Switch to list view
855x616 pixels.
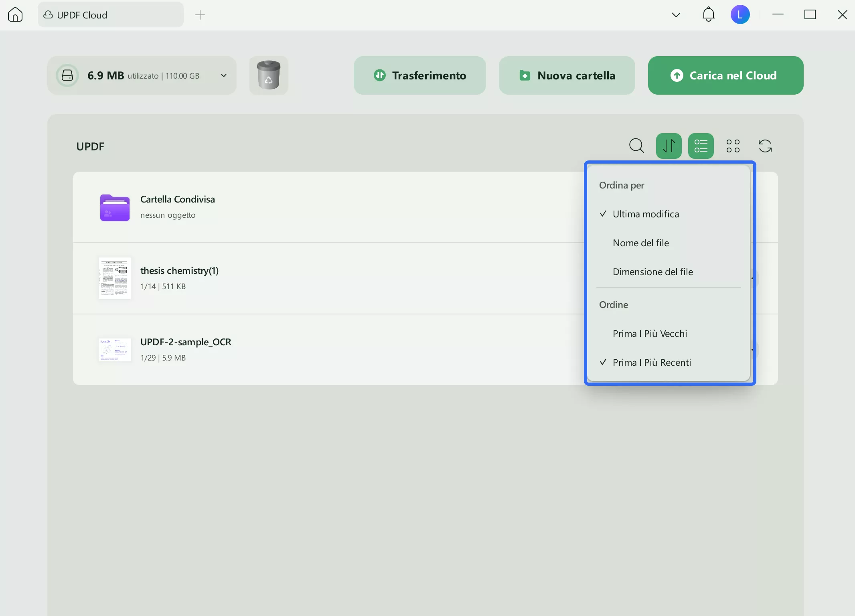pos(701,146)
